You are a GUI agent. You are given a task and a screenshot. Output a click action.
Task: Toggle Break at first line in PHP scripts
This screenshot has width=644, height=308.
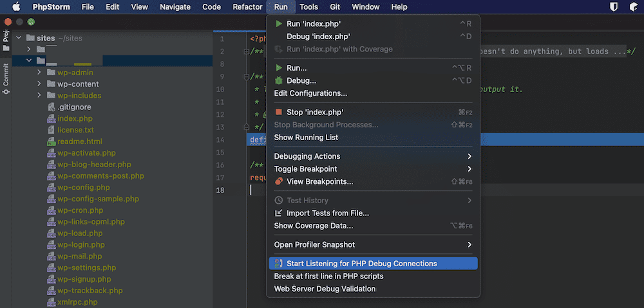(x=328, y=276)
